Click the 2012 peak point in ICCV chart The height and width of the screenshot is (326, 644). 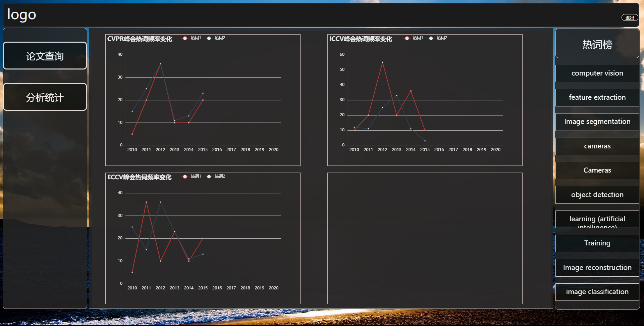(x=382, y=62)
